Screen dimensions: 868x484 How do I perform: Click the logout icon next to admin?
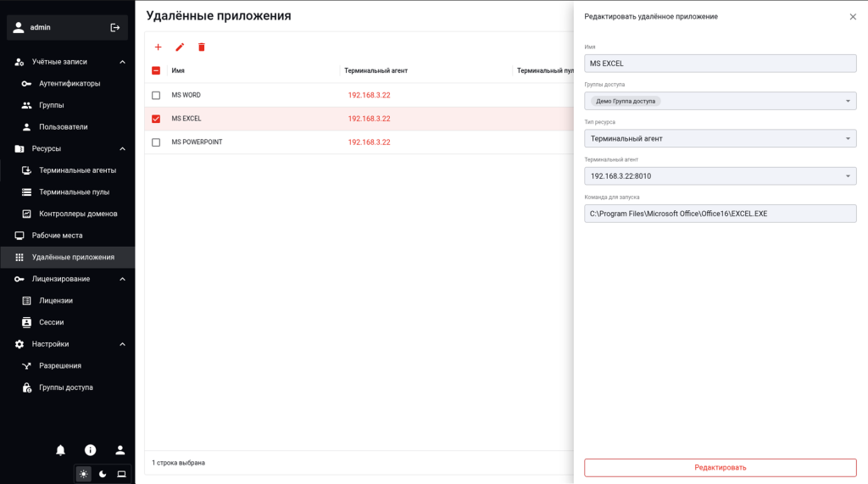click(115, 27)
